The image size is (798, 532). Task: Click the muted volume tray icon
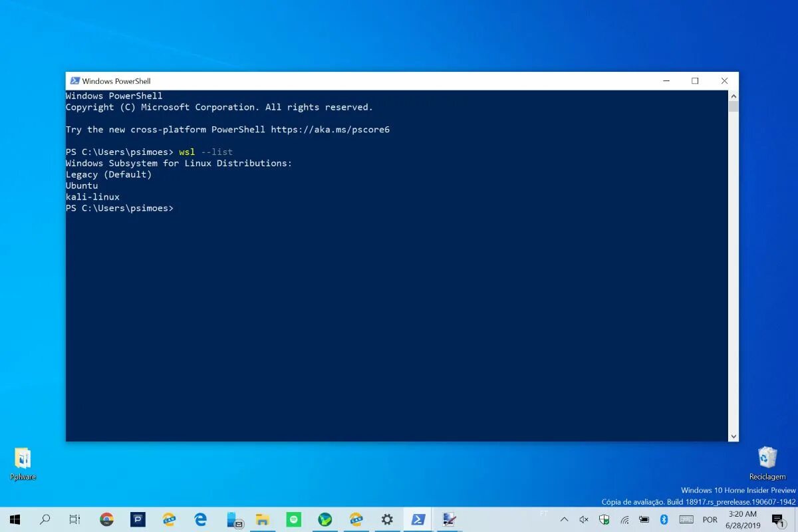tap(584, 519)
